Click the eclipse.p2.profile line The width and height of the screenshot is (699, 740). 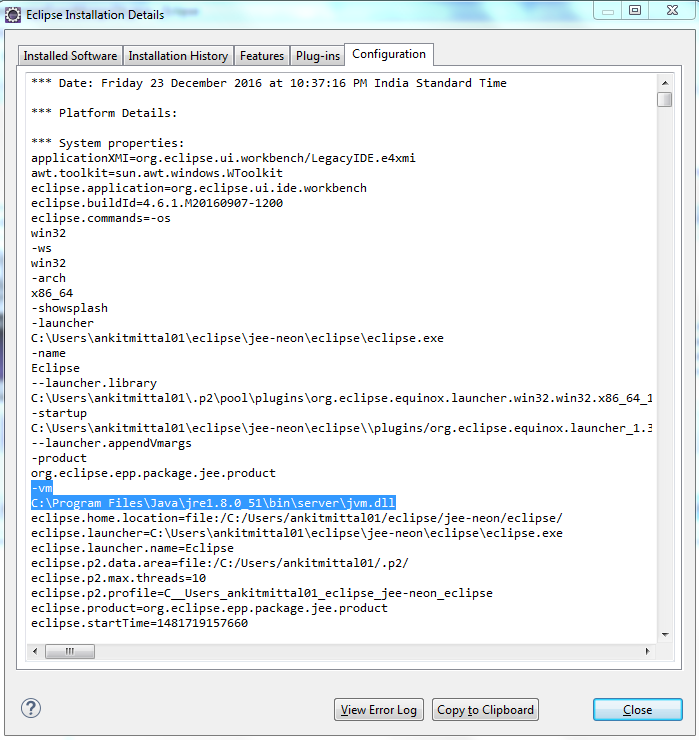[262, 593]
